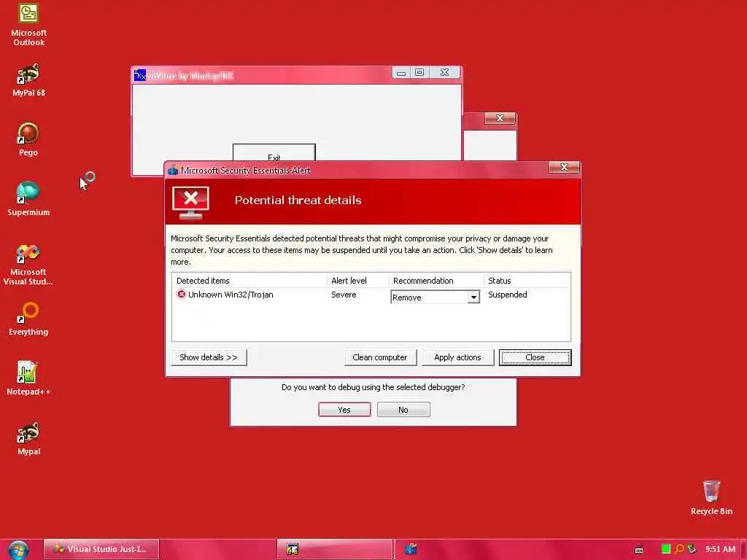Launch Notepad++ from the desktop
This screenshot has height=560, width=747.
[28, 378]
